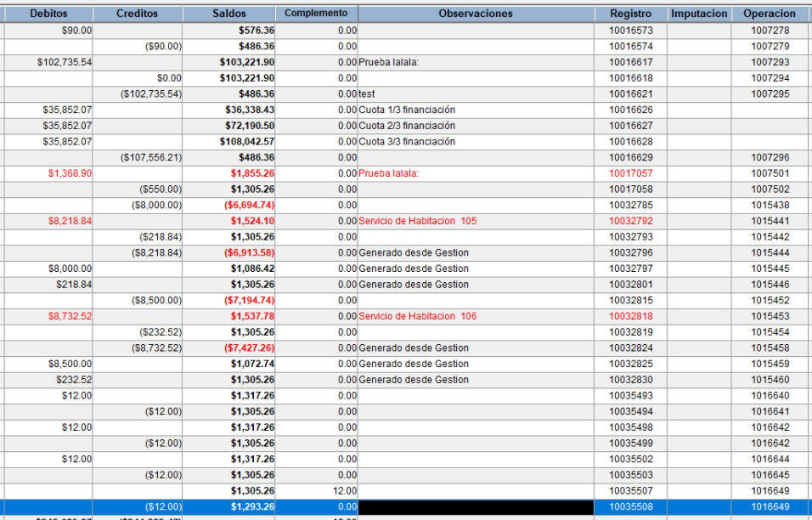This screenshot has height=520, width=812.
Task: Select the 'Servicio de Habitacion 106' entry
Action: (417, 316)
